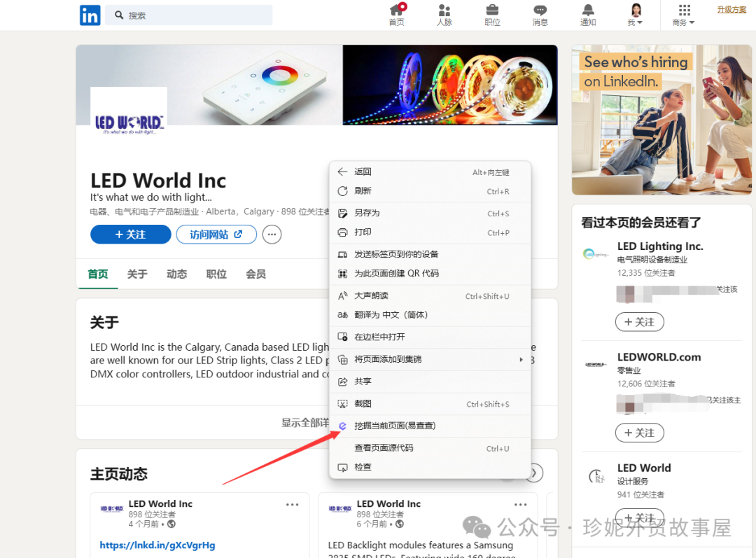Select 查看页面源代码 menu entry
This screenshot has width=756, height=558.
click(430, 448)
